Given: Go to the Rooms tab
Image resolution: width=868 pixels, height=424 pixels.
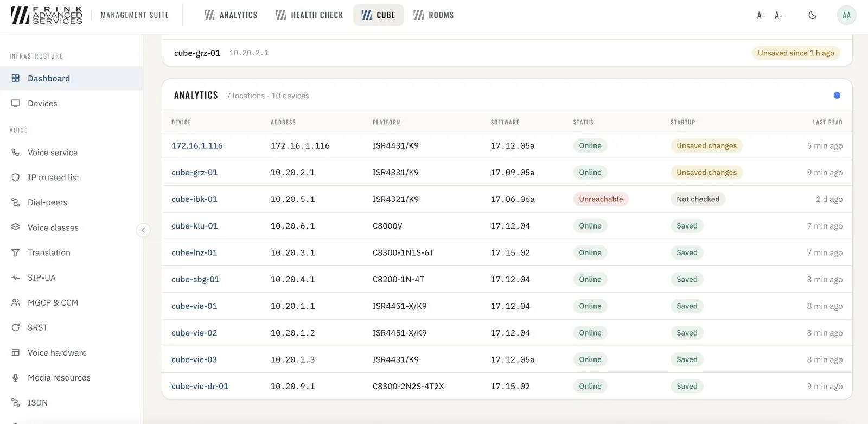Looking at the screenshot, I should [433, 15].
